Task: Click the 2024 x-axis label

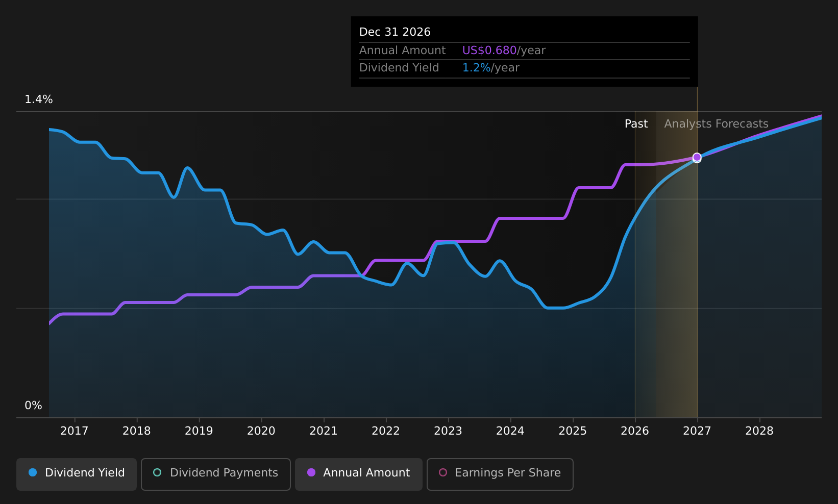Action: 510,431
